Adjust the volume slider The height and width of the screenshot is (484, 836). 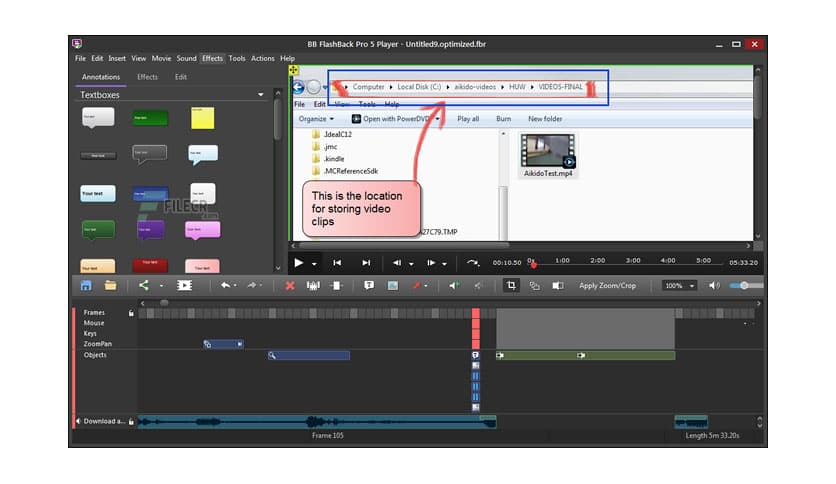[x=745, y=286]
